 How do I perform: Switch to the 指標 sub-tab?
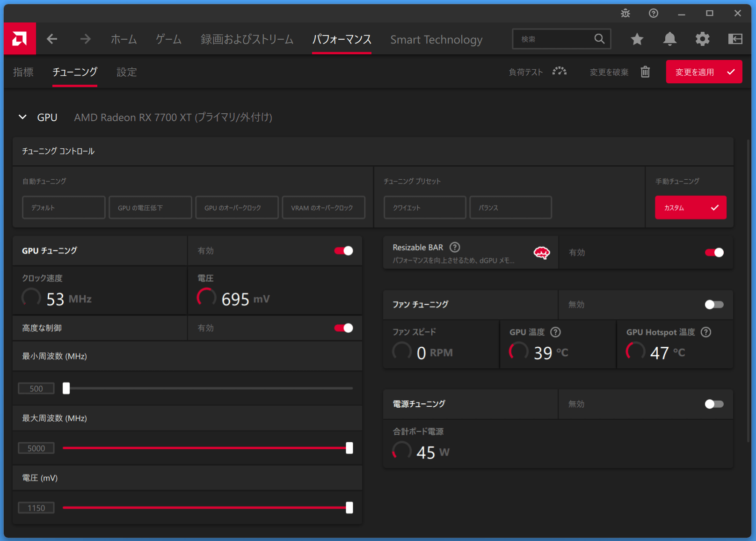[23, 72]
